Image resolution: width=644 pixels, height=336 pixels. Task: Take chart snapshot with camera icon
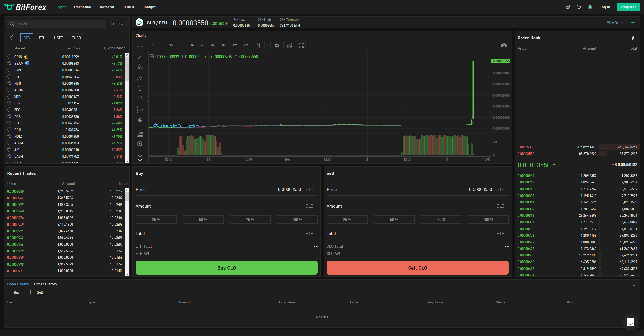pyautogui.click(x=504, y=45)
